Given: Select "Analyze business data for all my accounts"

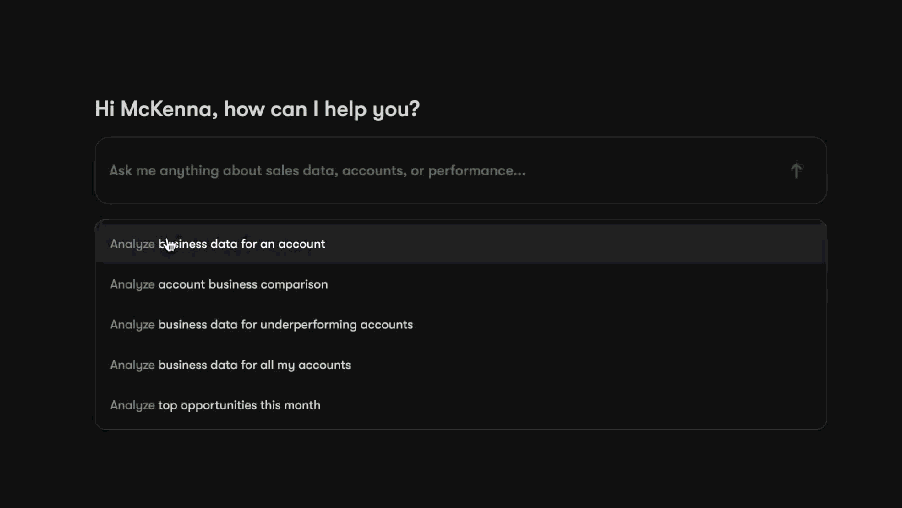Looking at the screenshot, I should tap(230, 365).
